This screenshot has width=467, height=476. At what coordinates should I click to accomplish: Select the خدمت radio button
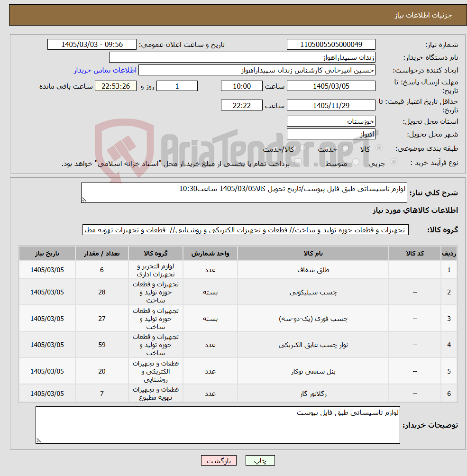(345, 148)
